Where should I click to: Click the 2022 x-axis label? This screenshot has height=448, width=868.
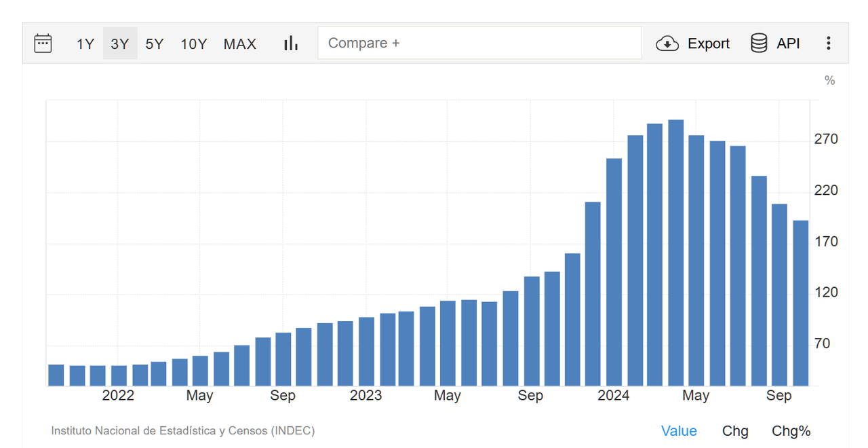[x=118, y=396]
